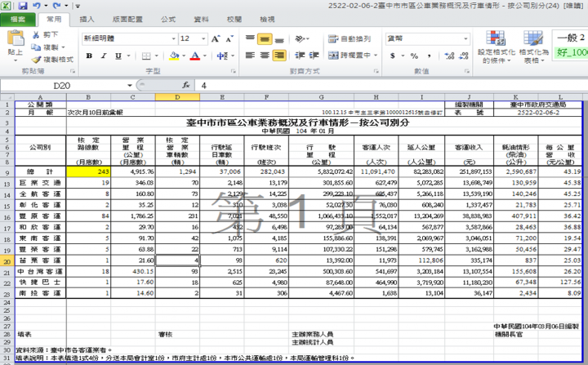Increase decimal places
588x365 pixels.
click(449, 56)
